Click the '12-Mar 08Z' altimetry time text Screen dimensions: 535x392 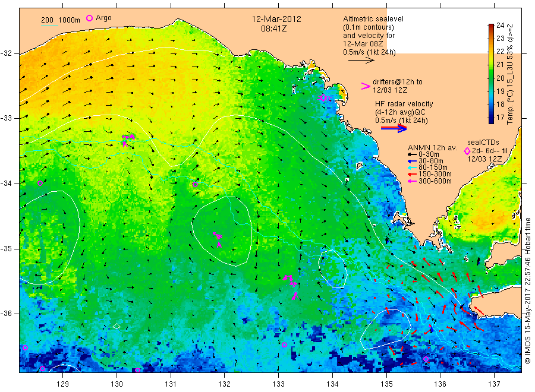363,43
